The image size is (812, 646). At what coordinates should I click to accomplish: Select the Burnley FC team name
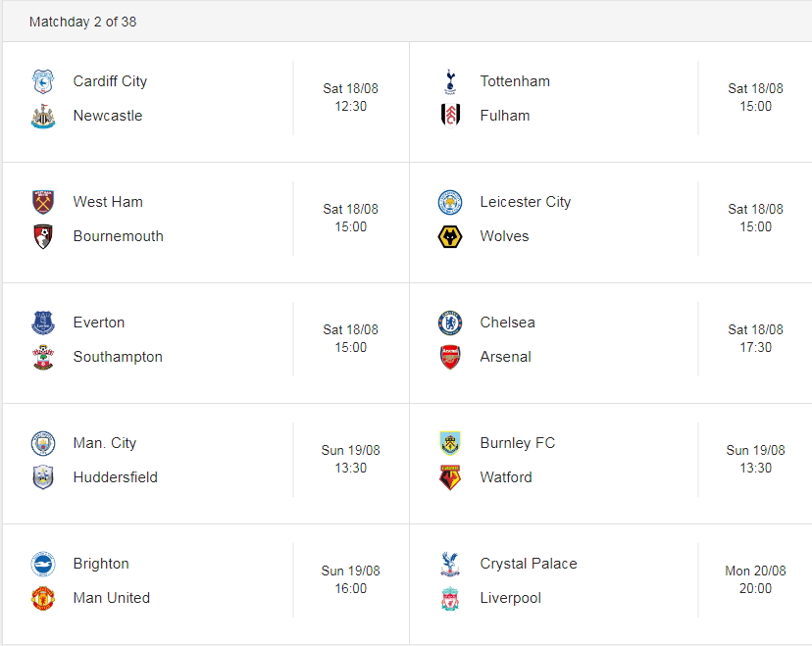(518, 443)
